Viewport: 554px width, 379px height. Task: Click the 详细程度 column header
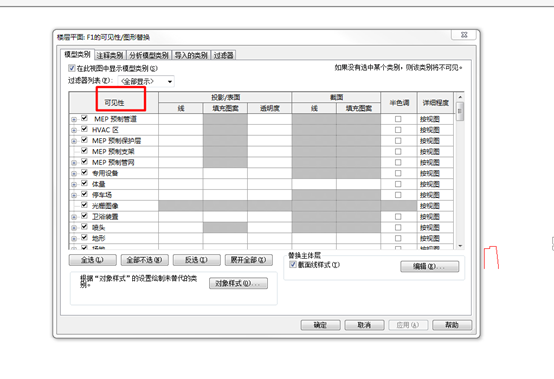tap(435, 103)
